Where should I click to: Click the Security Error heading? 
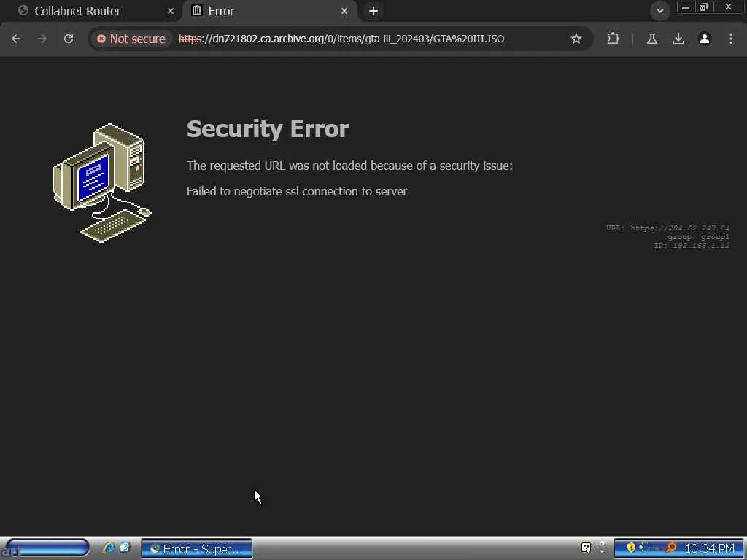[x=268, y=129]
